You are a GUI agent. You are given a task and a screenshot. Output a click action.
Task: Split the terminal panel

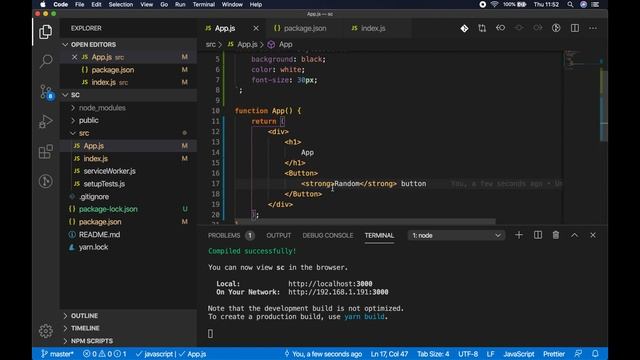538,235
